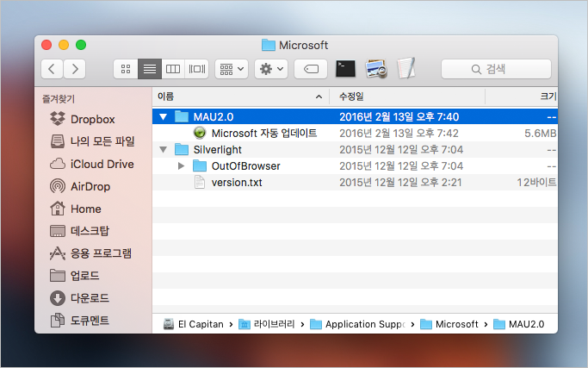Open 다운로드 in the sidebar
Screen dimensions: 588x368
(x=79, y=298)
